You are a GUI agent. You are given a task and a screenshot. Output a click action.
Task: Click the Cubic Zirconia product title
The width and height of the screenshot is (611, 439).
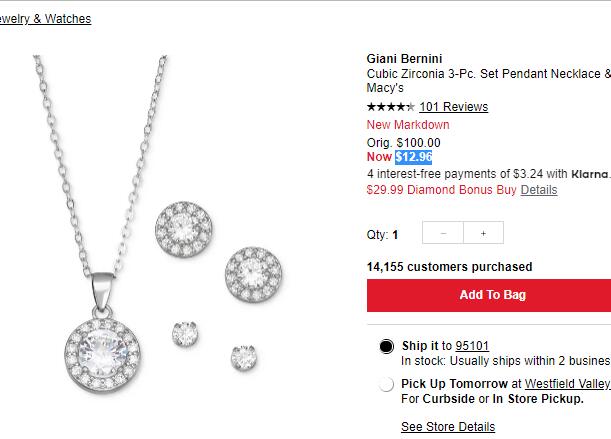pyautogui.click(x=488, y=74)
